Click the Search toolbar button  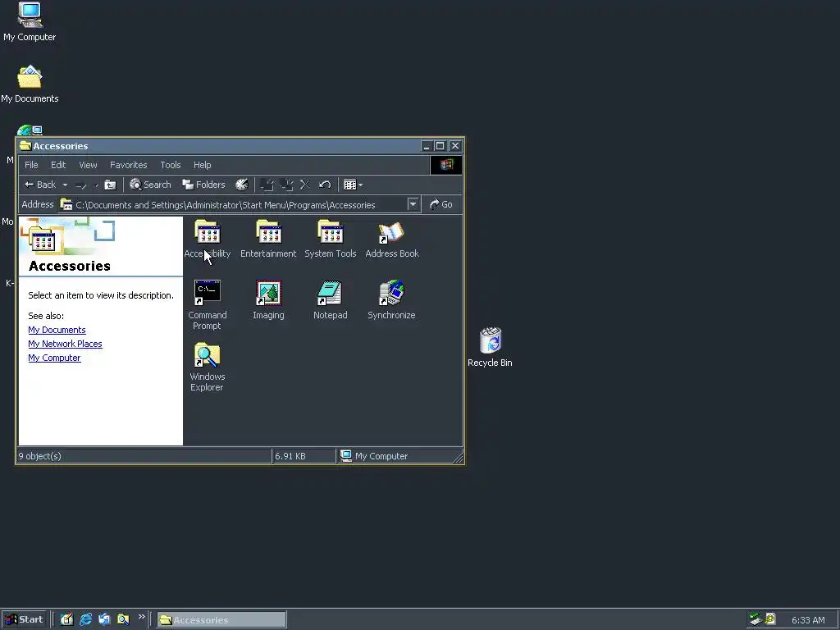[151, 185]
